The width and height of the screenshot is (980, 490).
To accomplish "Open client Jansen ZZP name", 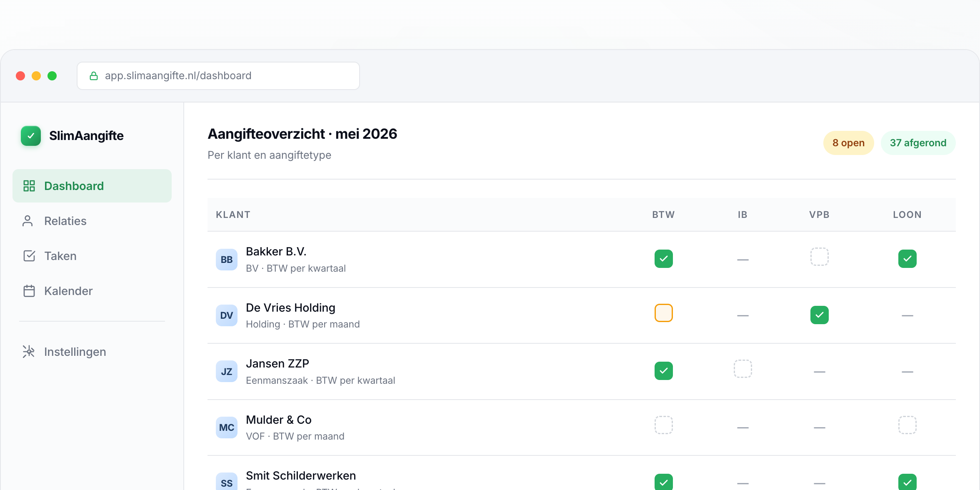I will click(277, 364).
